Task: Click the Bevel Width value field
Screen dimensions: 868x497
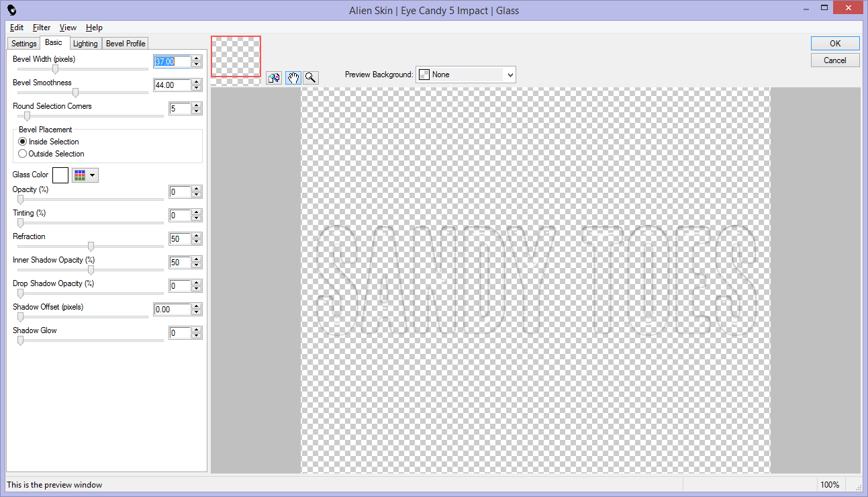Action: coord(172,61)
